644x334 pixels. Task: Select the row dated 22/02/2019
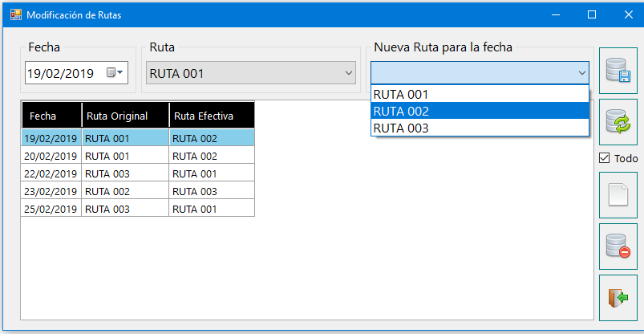(138, 174)
